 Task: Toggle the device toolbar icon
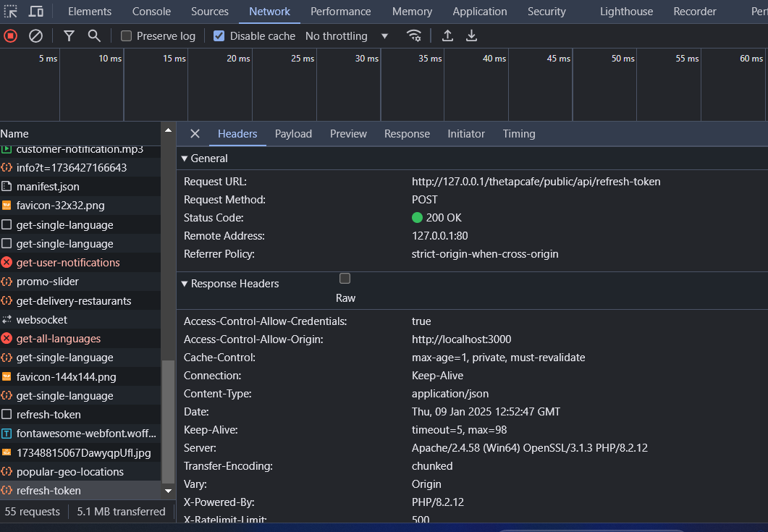click(35, 12)
